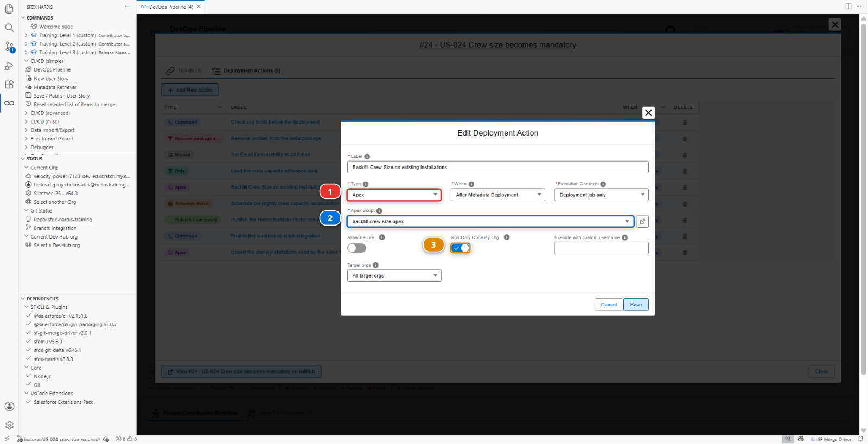Select the SFDX Hardis infinity icon
The height and width of the screenshot is (444, 868).
[9, 103]
